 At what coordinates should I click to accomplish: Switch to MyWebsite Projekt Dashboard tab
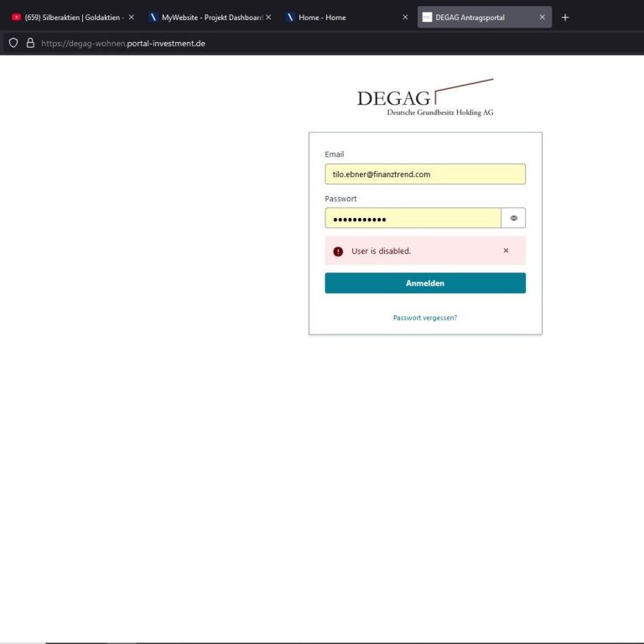[210, 18]
